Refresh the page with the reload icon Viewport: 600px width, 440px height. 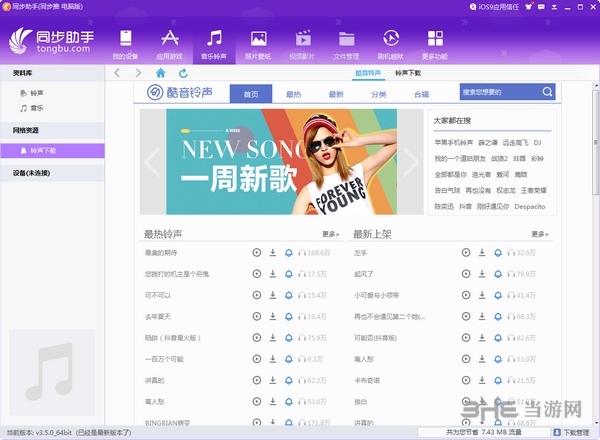pyautogui.click(x=183, y=73)
